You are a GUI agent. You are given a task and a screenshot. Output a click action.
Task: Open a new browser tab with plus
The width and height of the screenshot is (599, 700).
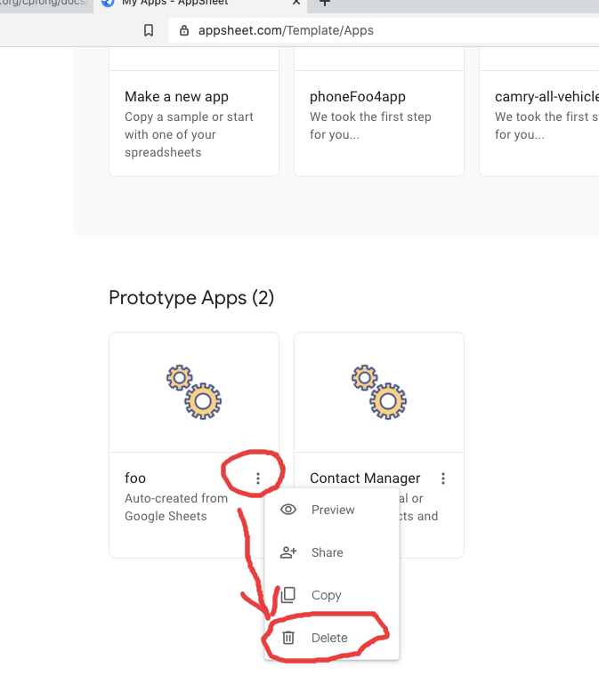(x=325, y=3)
